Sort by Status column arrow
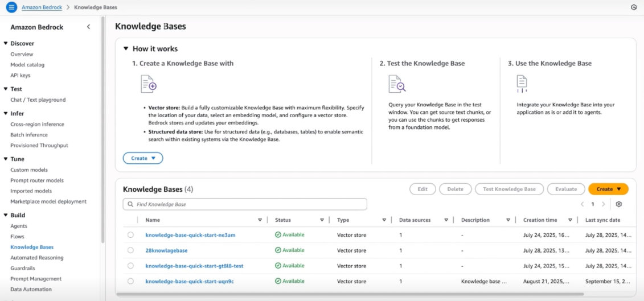 point(322,220)
